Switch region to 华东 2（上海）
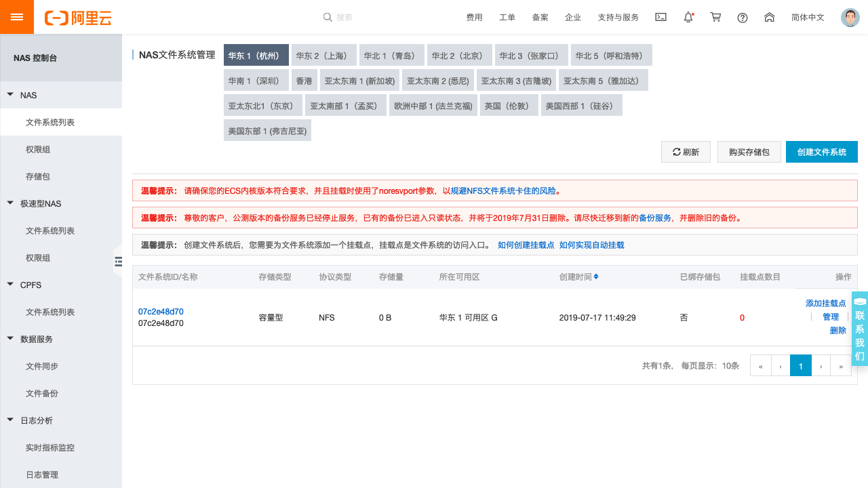The width and height of the screenshot is (868, 488). pyautogui.click(x=323, y=55)
